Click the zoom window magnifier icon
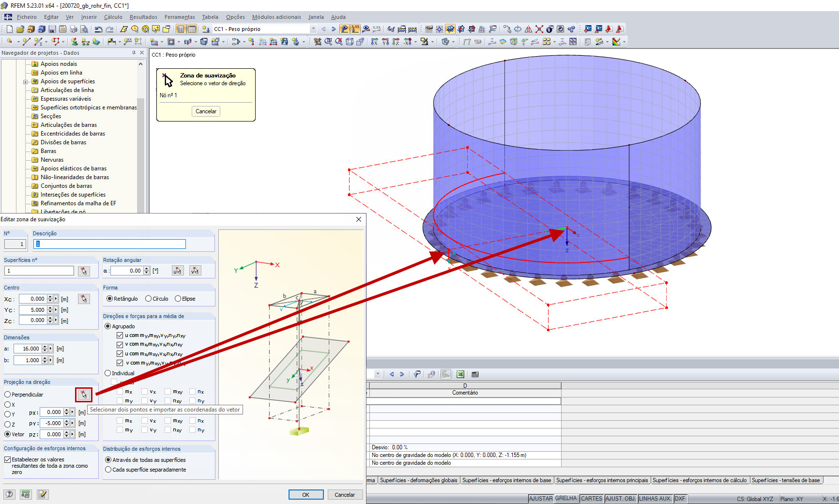Image resolution: width=839 pixels, height=504 pixels. click(x=328, y=42)
